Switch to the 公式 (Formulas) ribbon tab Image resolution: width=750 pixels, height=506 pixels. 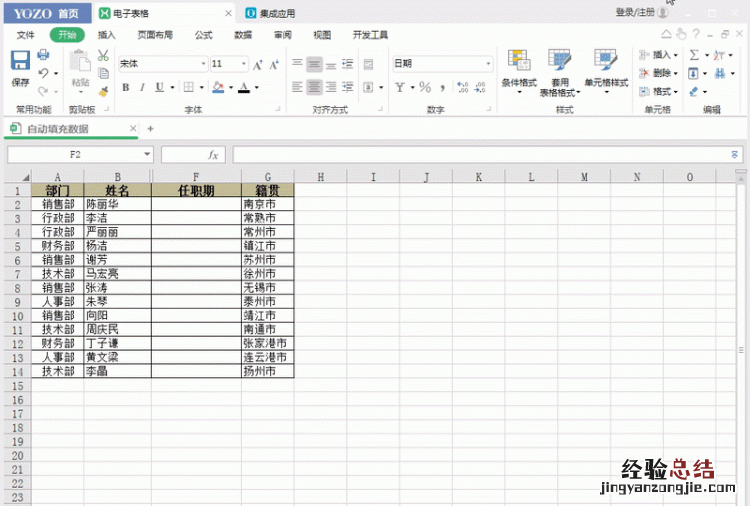[204, 34]
